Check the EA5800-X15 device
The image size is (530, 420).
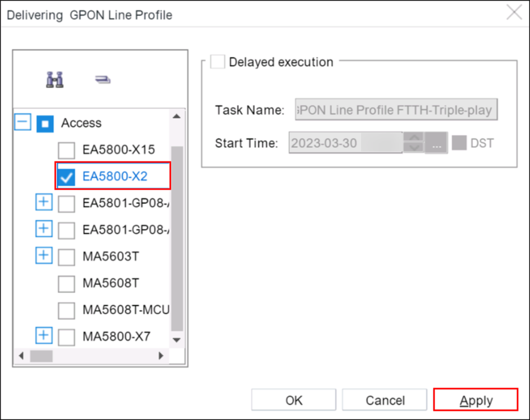click(66, 149)
